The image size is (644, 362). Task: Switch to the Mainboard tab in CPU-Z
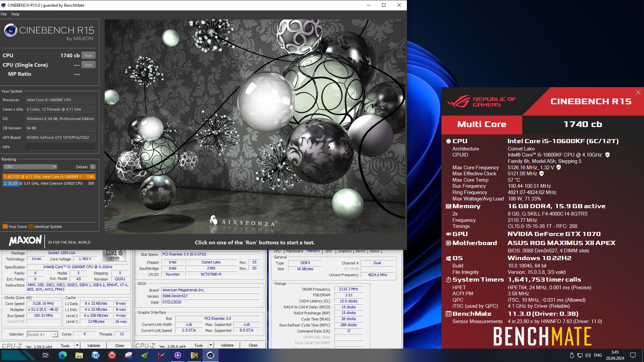point(294,251)
